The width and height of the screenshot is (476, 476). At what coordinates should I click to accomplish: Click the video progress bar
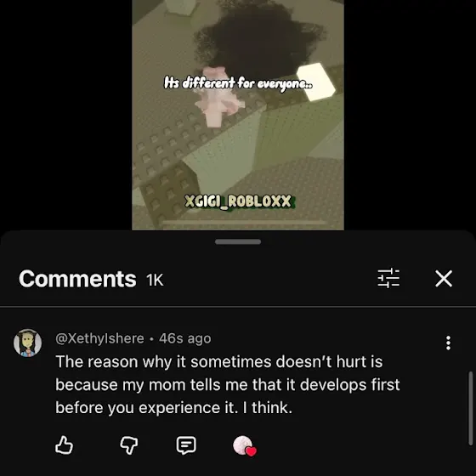tap(245, 223)
